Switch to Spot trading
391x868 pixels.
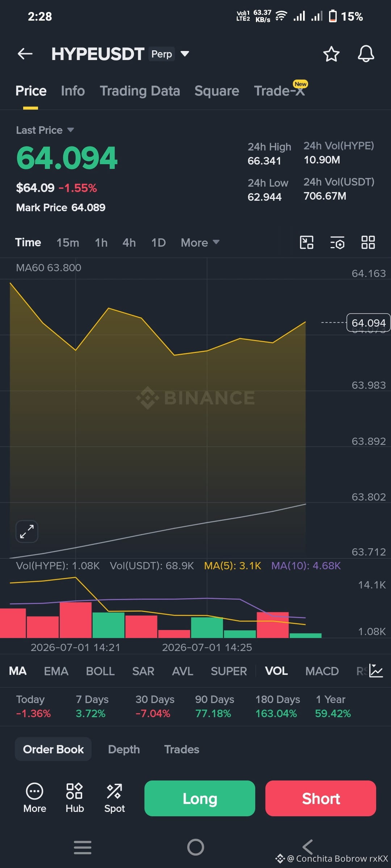point(114,798)
